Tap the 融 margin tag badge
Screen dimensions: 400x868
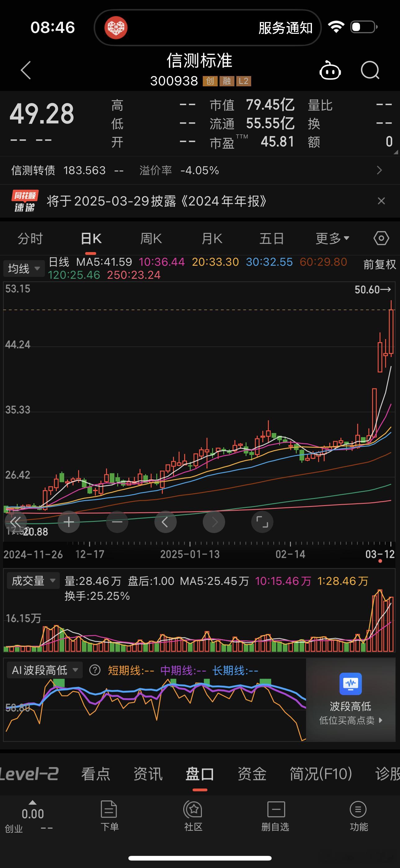tap(227, 81)
